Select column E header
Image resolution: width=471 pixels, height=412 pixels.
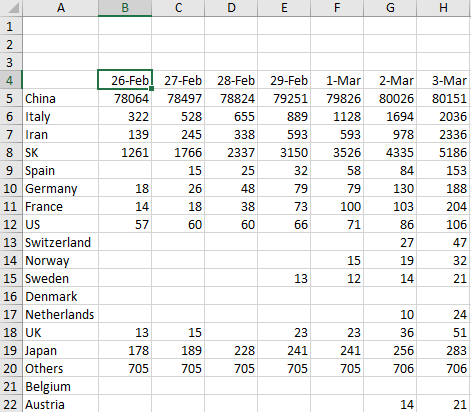[284, 8]
